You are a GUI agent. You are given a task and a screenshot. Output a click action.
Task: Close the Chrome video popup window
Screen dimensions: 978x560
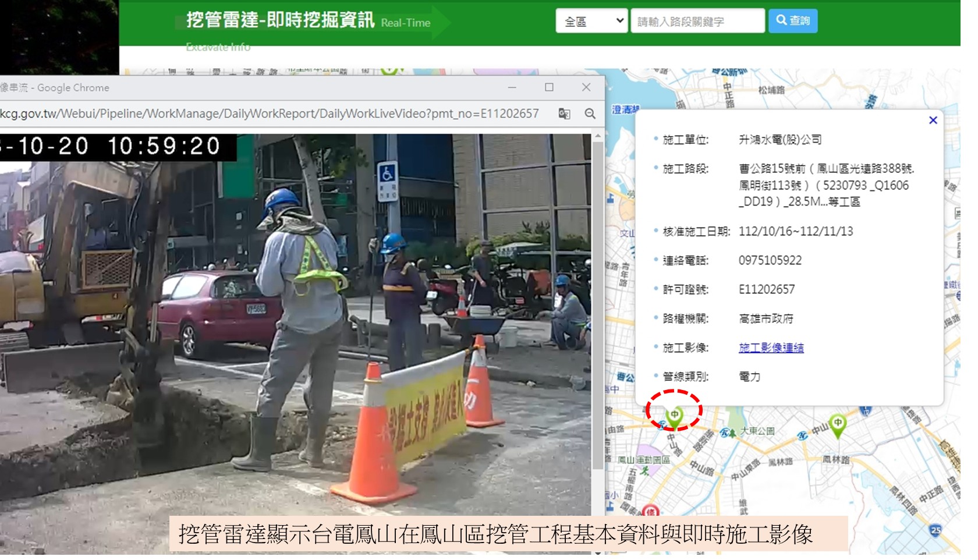coord(586,87)
